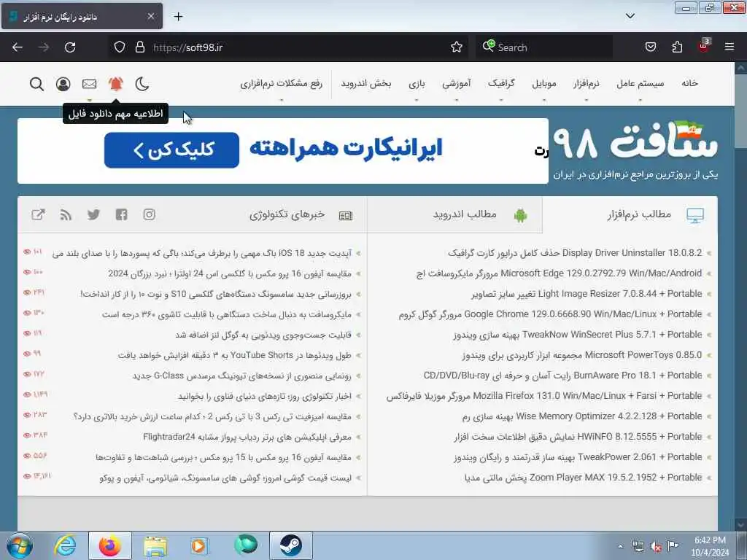Open Windows Explorer folder in taskbar
The height and width of the screenshot is (560, 747).
pos(155,546)
